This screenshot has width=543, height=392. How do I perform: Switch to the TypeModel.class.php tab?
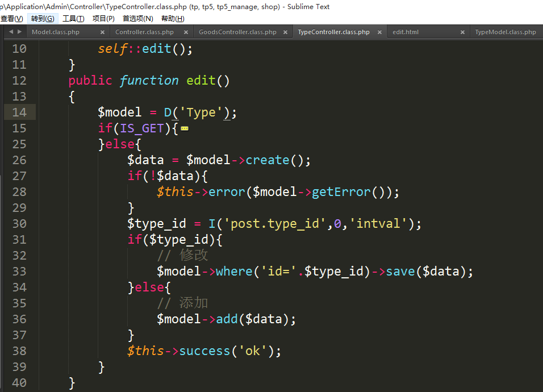(505, 32)
